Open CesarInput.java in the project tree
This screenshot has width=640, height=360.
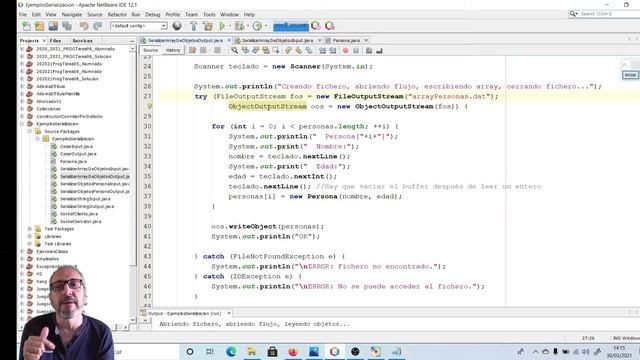pyautogui.click(x=76, y=147)
